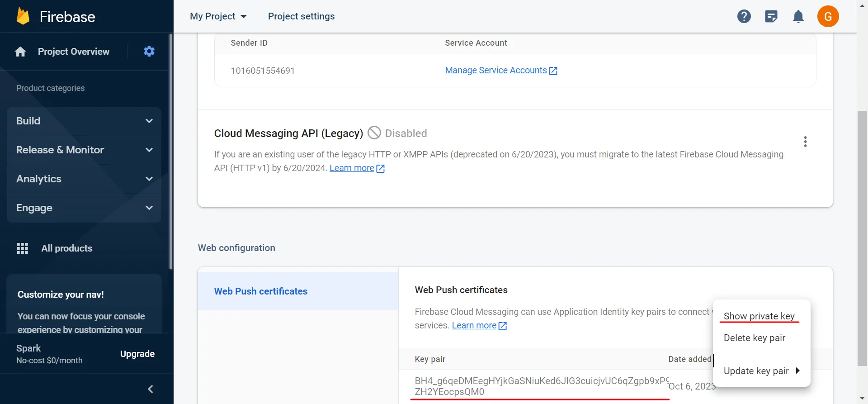Click the Sender ID value 1016051554691

click(x=263, y=71)
